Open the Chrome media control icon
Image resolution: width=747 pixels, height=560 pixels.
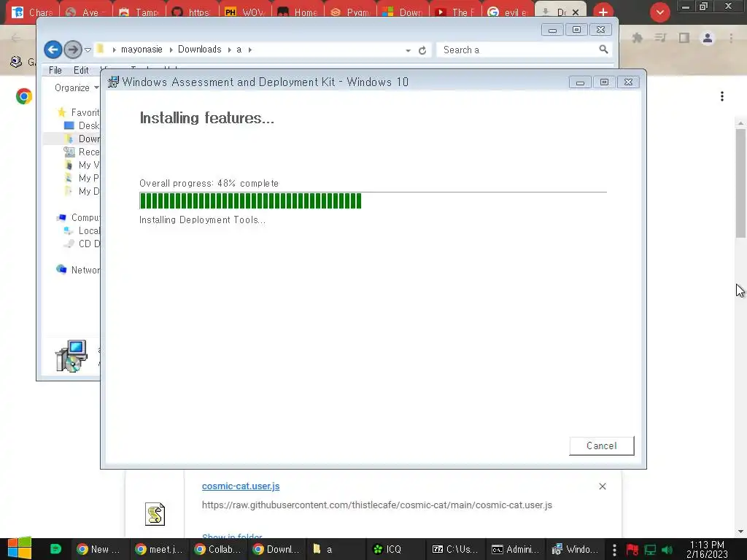click(660, 38)
